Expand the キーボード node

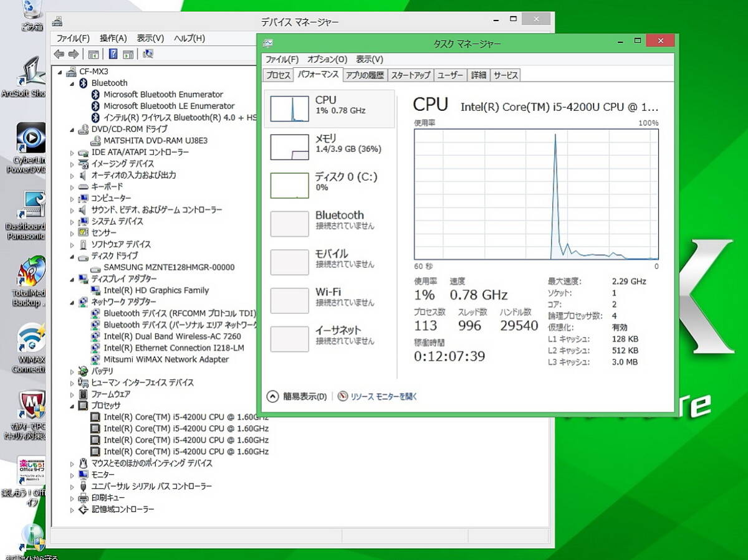tap(72, 187)
